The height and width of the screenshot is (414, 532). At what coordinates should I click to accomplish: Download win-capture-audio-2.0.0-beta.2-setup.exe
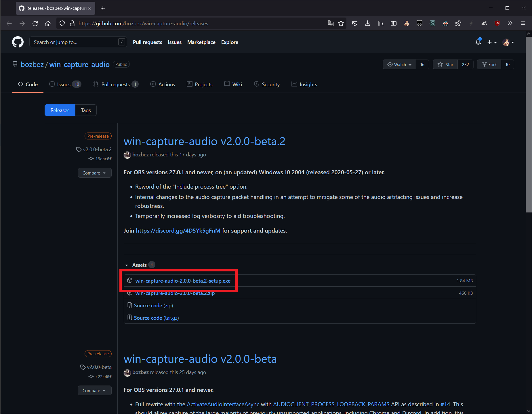pyautogui.click(x=183, y=281)
